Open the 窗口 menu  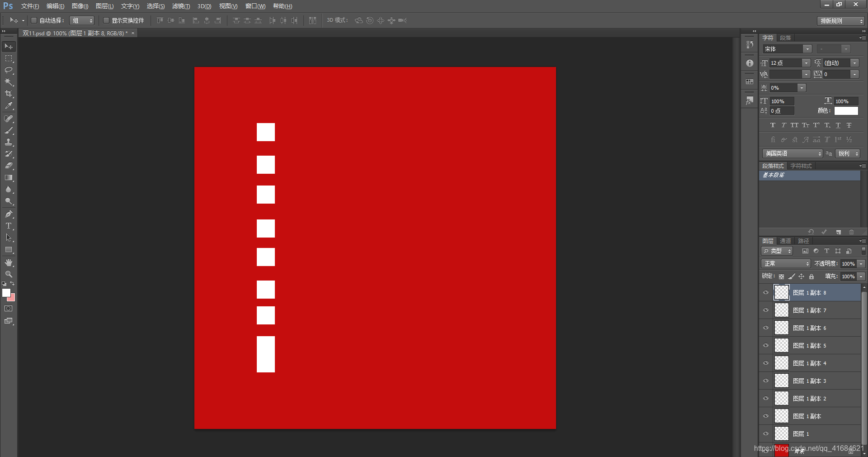[x=255, y=6]
